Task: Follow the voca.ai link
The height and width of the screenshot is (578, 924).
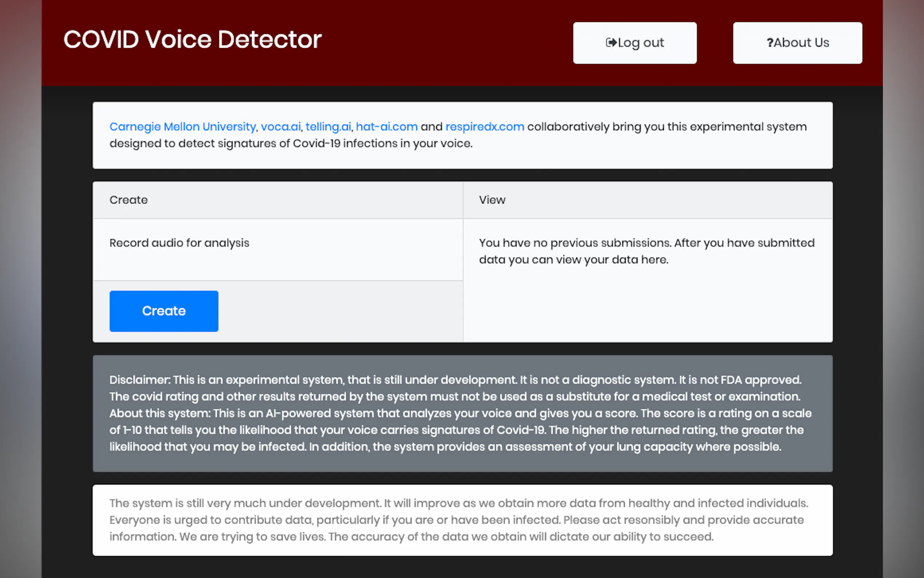Action: click(280, 127)
